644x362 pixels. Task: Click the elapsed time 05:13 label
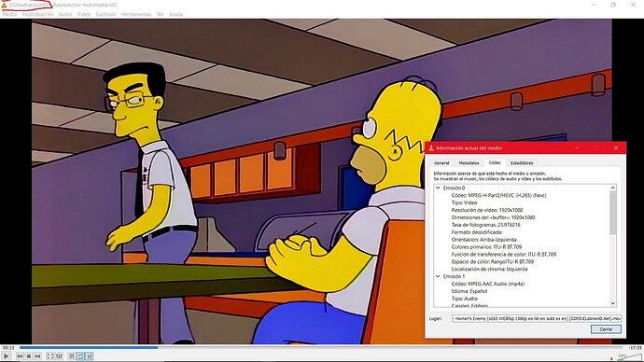[8, 348]
